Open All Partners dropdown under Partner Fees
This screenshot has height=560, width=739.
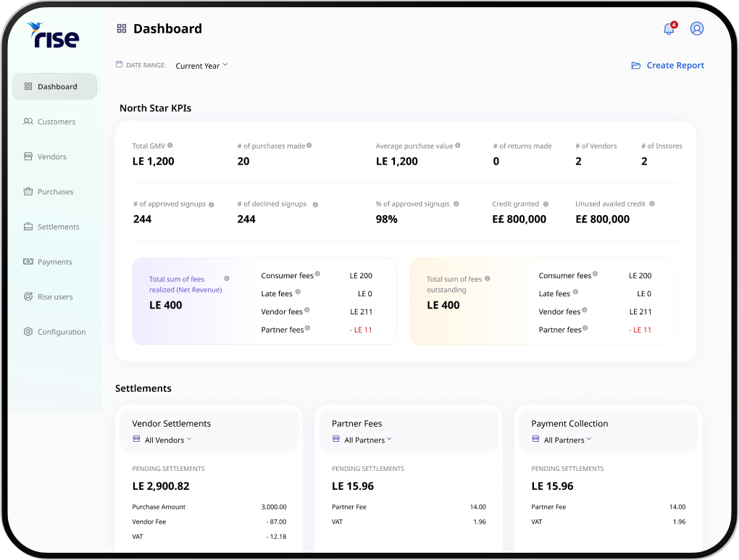pos(367,440)
